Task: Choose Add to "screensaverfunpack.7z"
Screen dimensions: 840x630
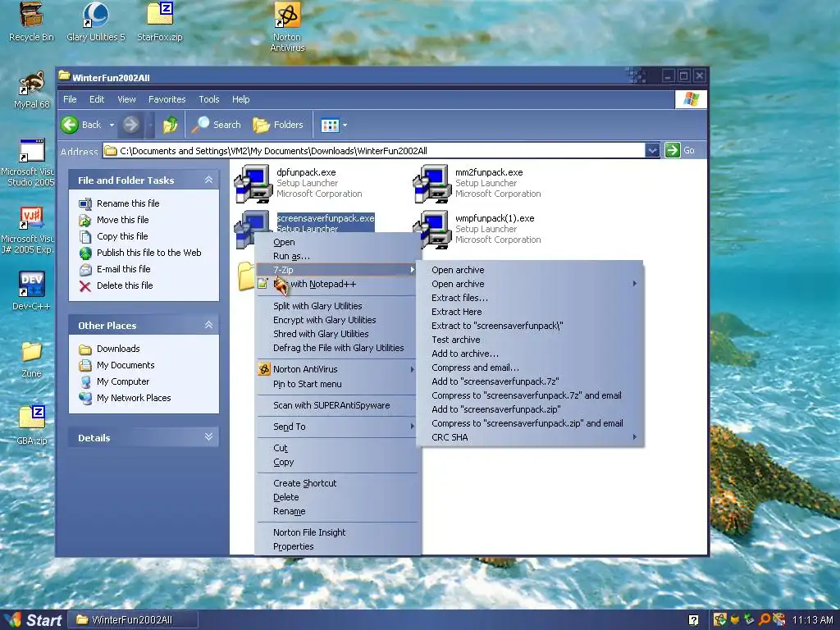Action: click(x=531, y=381)
